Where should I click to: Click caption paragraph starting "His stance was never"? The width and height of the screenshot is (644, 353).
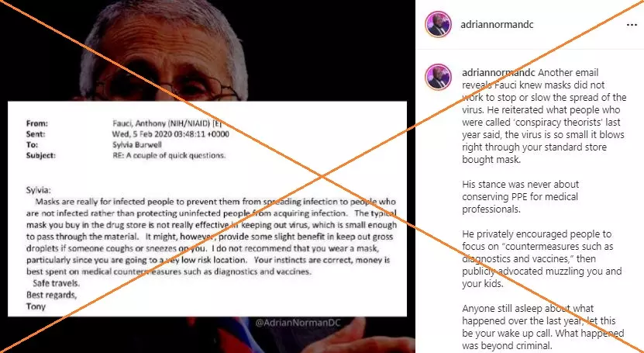[520, 196]
